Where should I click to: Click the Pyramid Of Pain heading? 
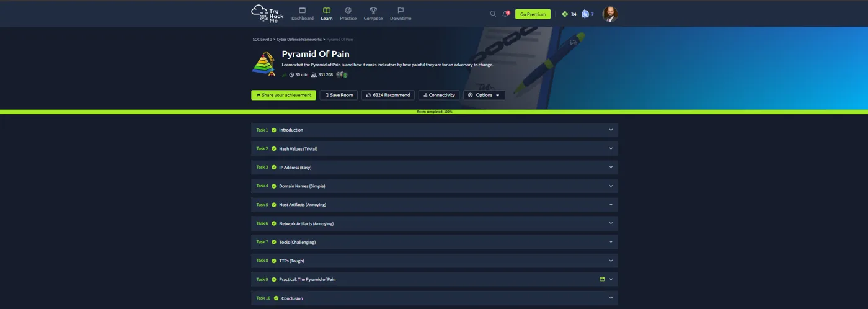tap(316, 54)
